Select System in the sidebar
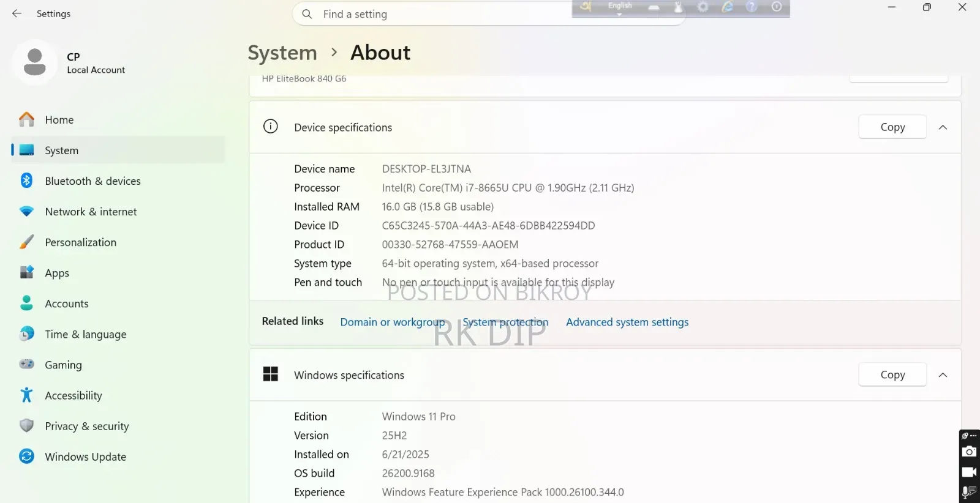The height and width of the screenshot is (503, 980). click(118, 151)
